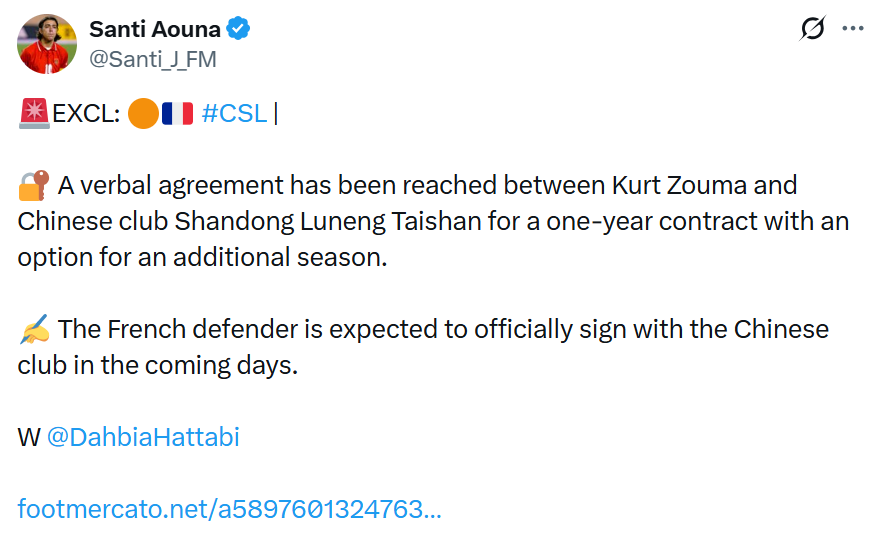Open the @Santi_J_FM handle
The width and height of the screenshot is (876, 534).
tap(153, 59)
